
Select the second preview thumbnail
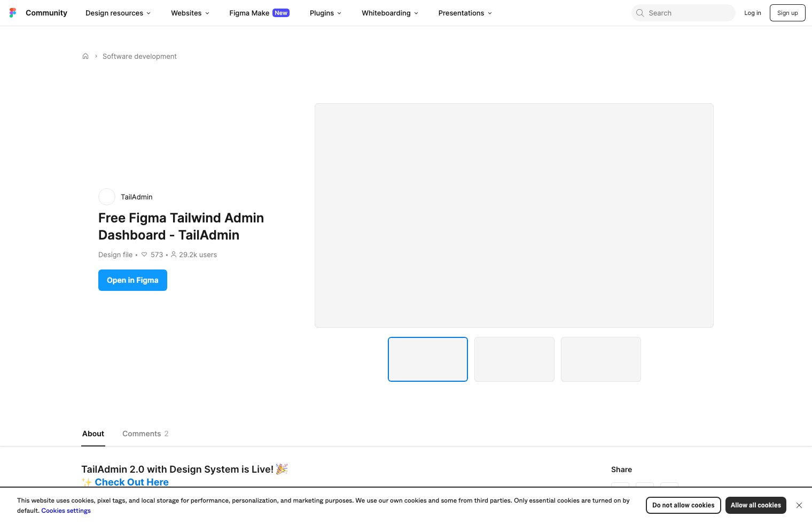pyautogui.click(x=514, y=359)
